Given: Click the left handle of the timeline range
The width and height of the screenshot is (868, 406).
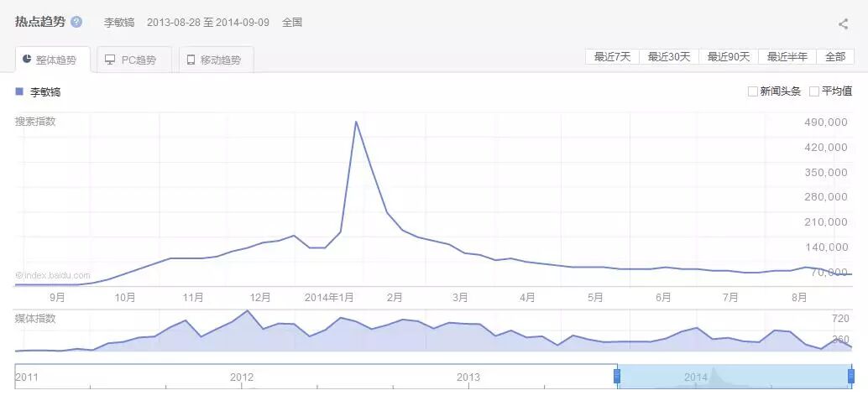Looking at the screenshot, I should pos(617,377).
